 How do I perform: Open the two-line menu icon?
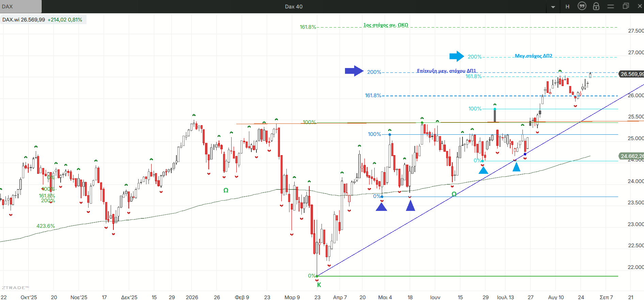(x=611, y=6)
